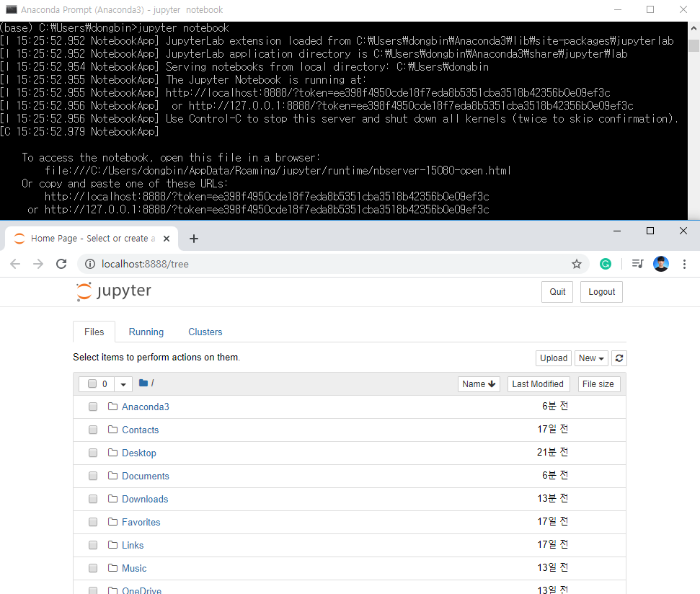
Task: Click the browser forward arrow
Action: click(x=38, y=264)
